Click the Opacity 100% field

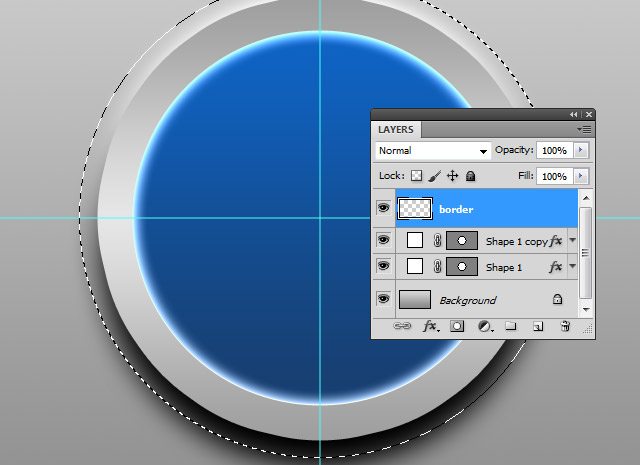point(555,150)
